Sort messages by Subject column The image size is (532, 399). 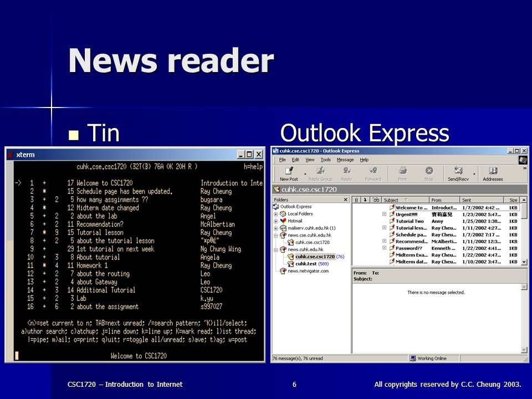tap(406, 200)
